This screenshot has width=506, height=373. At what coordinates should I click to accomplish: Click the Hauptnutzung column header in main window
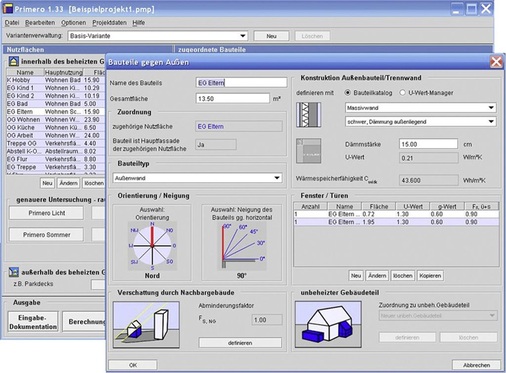(x=64, y=72)
